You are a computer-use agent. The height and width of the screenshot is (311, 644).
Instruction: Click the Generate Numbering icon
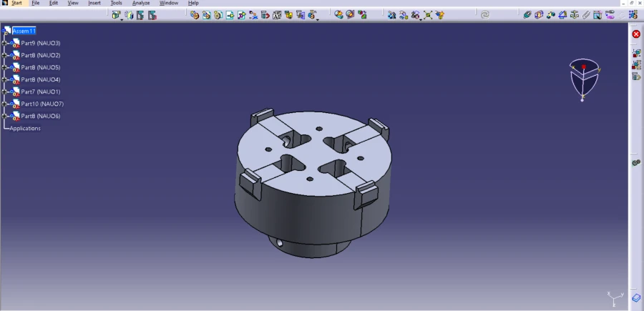coord(277,15)
